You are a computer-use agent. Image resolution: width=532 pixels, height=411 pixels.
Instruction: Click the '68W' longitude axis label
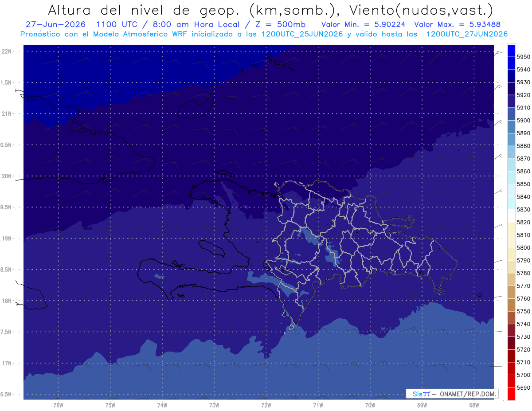tap(473, 405)
